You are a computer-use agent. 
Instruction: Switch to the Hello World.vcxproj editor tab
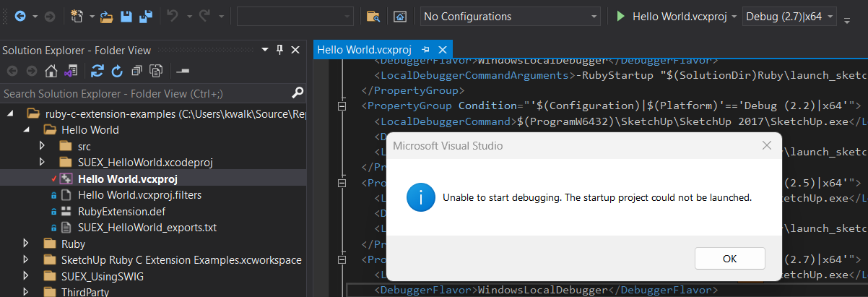(x=365, y=50)
